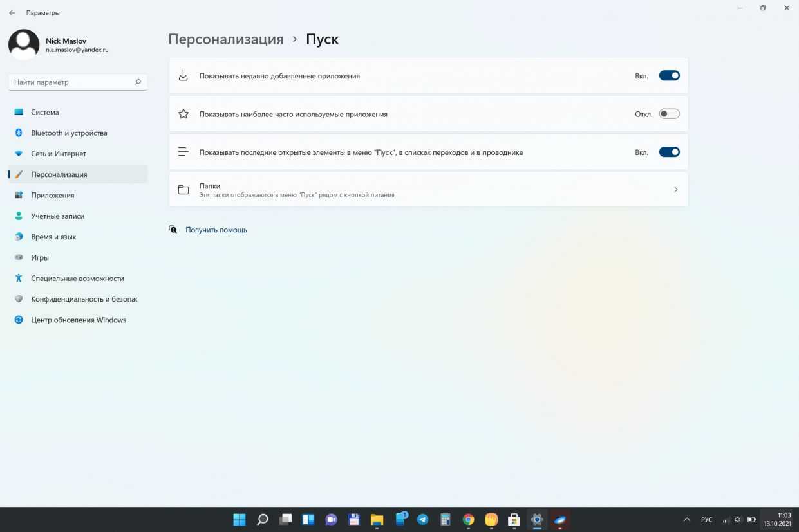Open Telegram from the taskbar

(422, 520)
